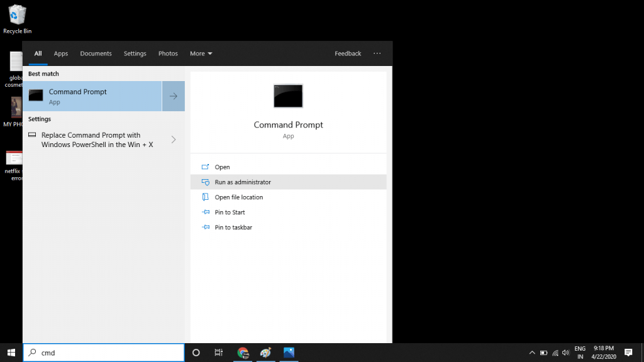The height and width of the screenshot is (362, 644).
Task: Switch to the Documents search tab
Action: 96,53
